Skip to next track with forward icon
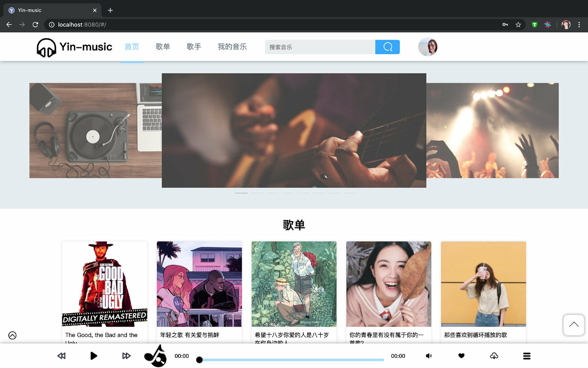The height and width of the screenshot is (368, 588). pos(126,356)
